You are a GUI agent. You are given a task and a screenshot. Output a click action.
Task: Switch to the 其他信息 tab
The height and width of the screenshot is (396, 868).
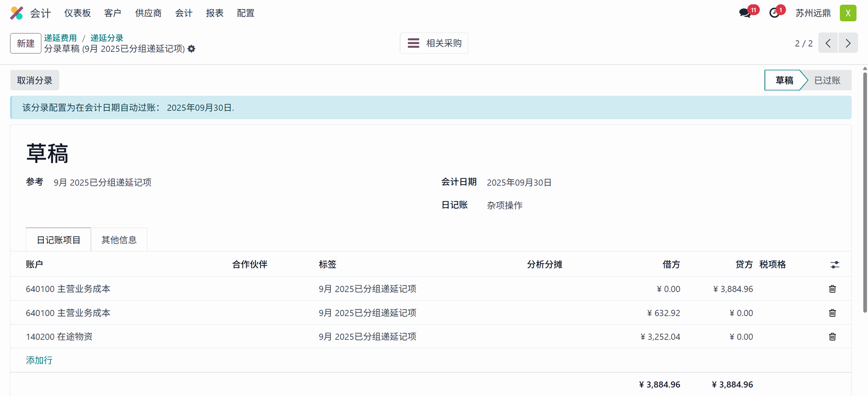(119, 240)
